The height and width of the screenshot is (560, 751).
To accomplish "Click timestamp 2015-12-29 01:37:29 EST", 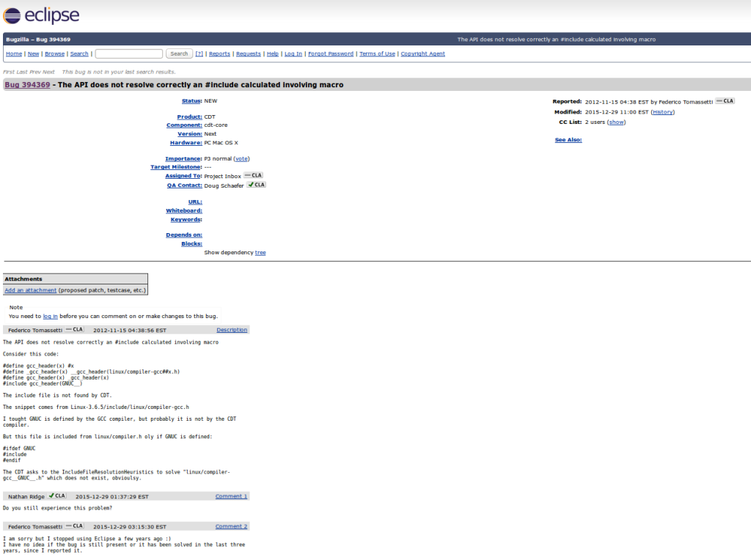I will click(x=111, y=497).
